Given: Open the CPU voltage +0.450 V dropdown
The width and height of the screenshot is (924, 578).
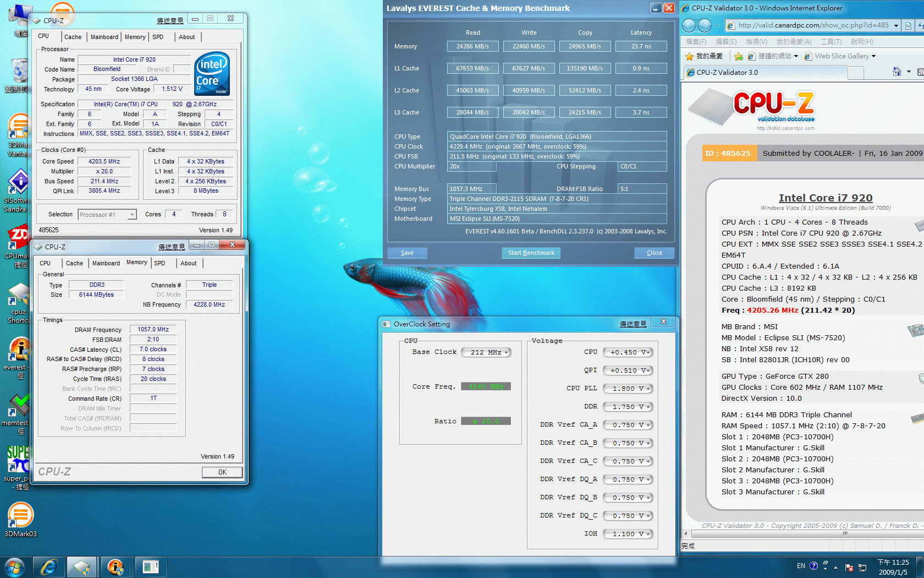Looking at the screenshot, I should pos(628,352).
